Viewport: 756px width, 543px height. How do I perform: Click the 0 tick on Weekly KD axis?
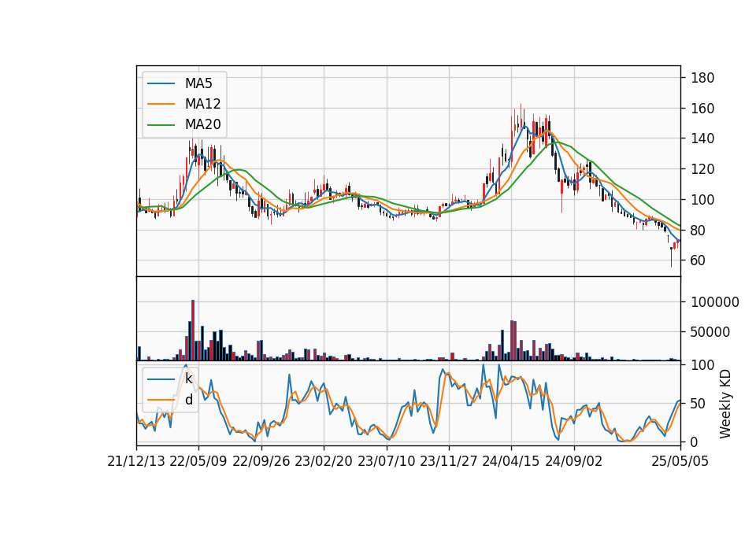pyautogui.click(x=695, y=441)
